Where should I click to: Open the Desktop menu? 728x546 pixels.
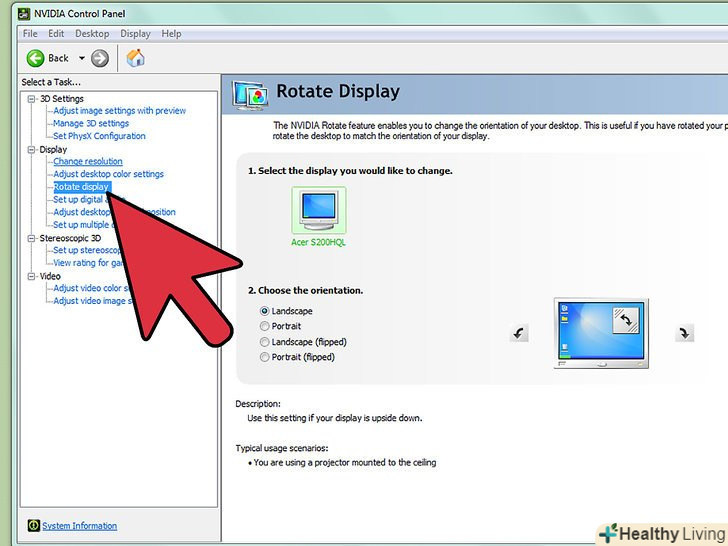pos(92,34)
